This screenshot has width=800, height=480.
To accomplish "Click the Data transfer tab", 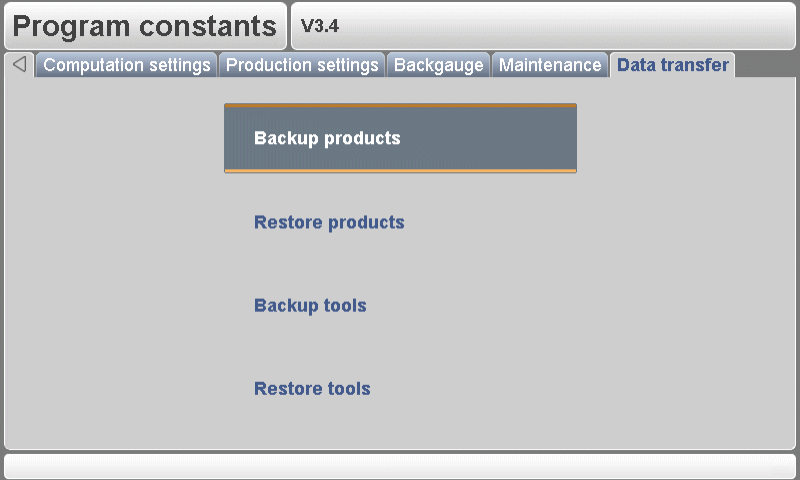I will pos(673,66).
